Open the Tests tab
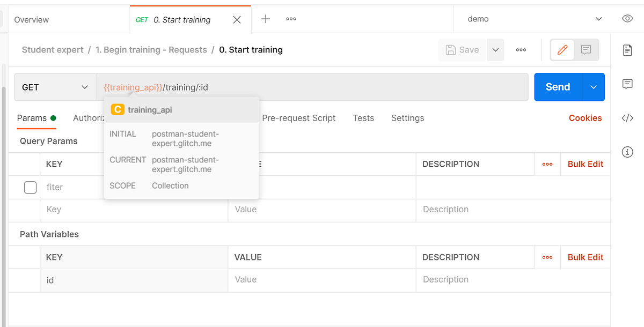Image resolution: width=644 pixels, height=327 pixels. (363, 118)
